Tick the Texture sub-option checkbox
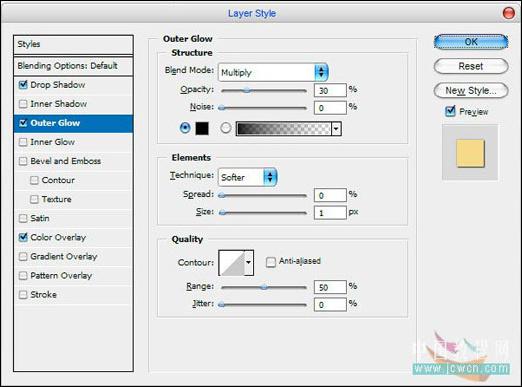This screenshot has width=522, height=387. click(x=34, y=199)
